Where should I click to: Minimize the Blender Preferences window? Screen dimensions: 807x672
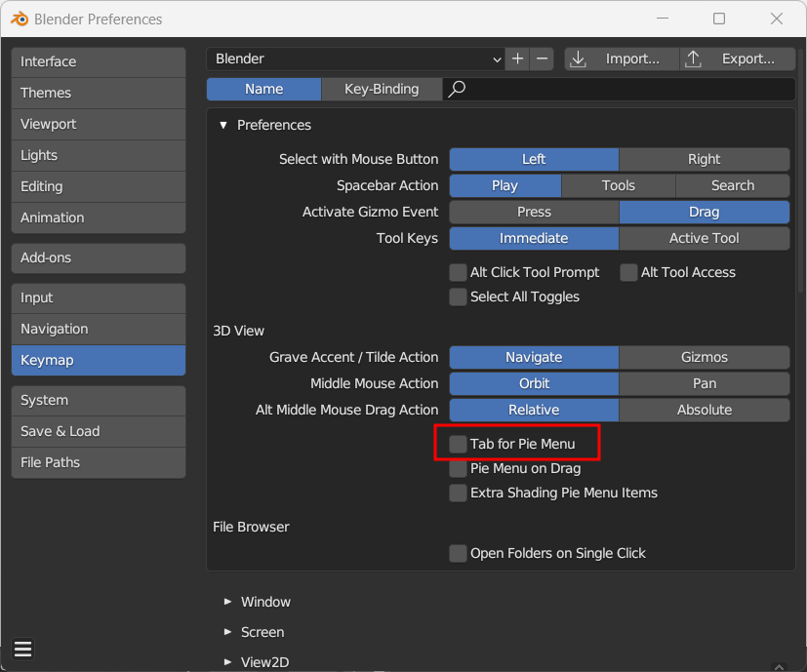(x=663, y=19)
